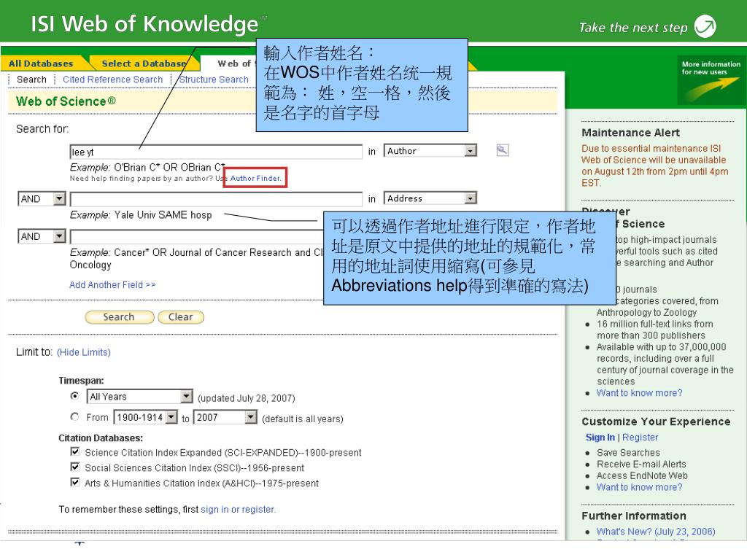Open the Address field type dropdown
The height and width of the screenshot is (560, 747).
430,198
